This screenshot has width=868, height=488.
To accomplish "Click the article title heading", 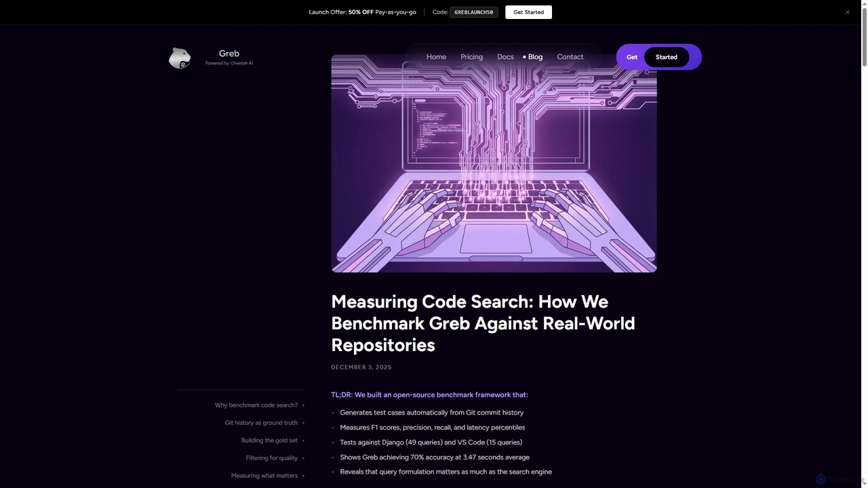I will tap(483, 323).
